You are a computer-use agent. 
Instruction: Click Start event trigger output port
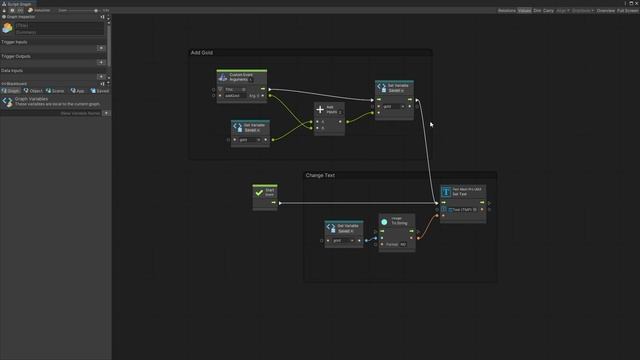[x=280, y=203]
